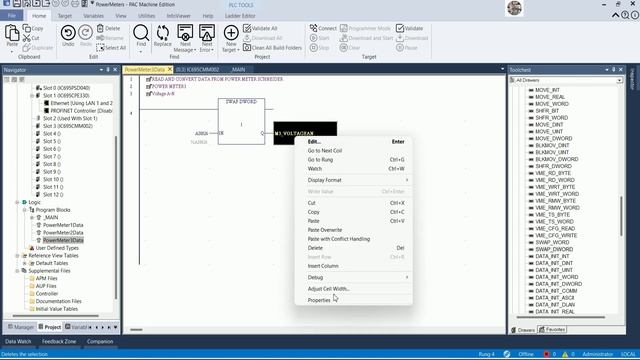The height and width of the screenshot is (360, 640).
Task: Close the PowerMeter3Data editor tab
Action: (x=170, y=69)
